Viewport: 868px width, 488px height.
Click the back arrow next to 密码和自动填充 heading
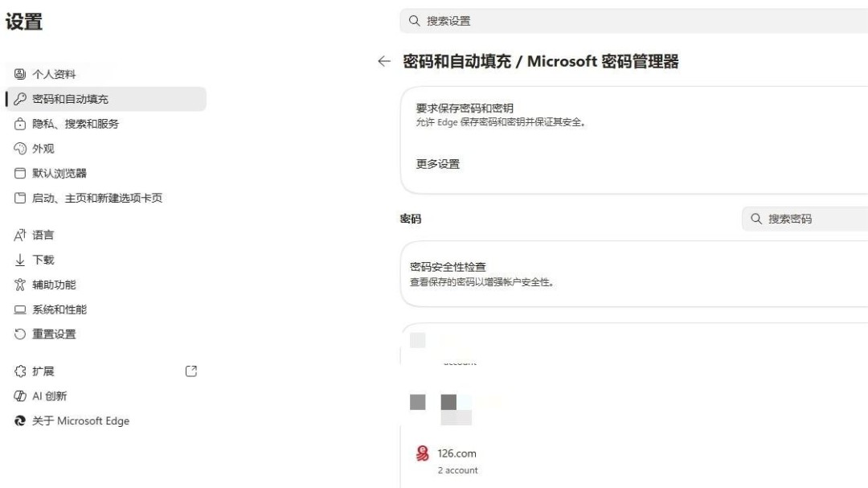[x=384, y=61]
